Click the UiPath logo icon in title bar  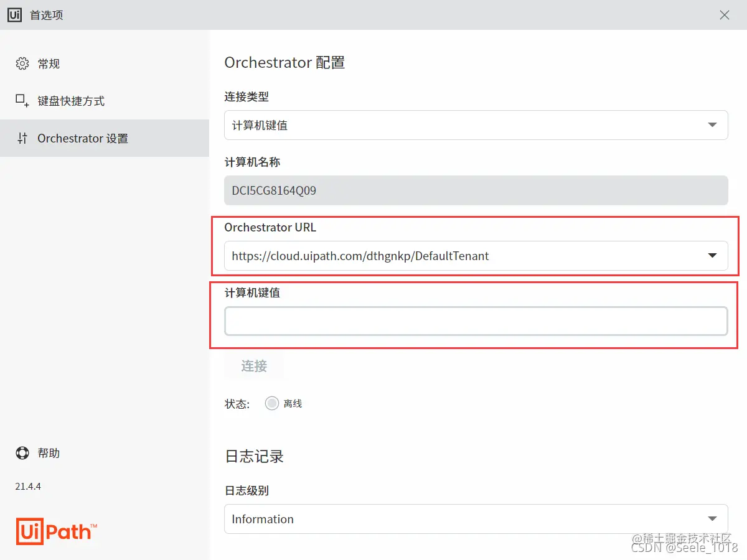point(15,15)
